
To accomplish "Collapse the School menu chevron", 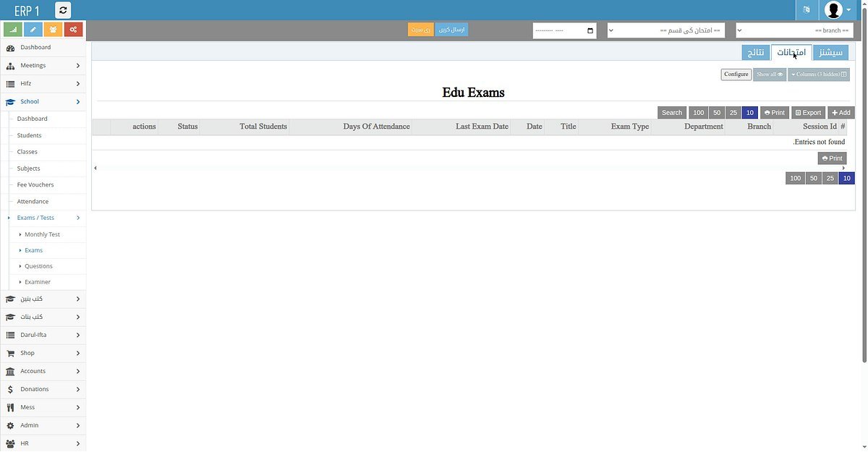I will [x=78, y=102].
